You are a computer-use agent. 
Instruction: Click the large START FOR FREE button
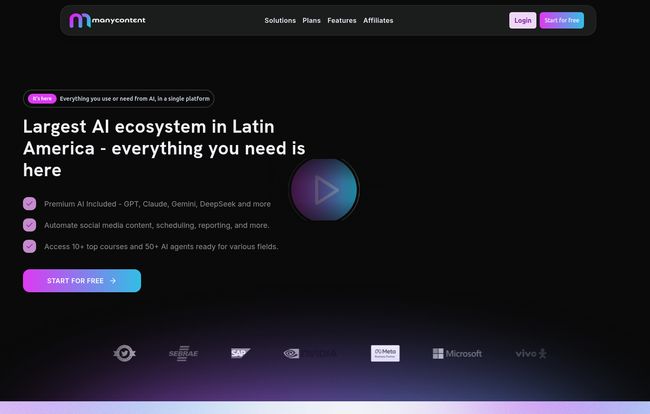82,281
